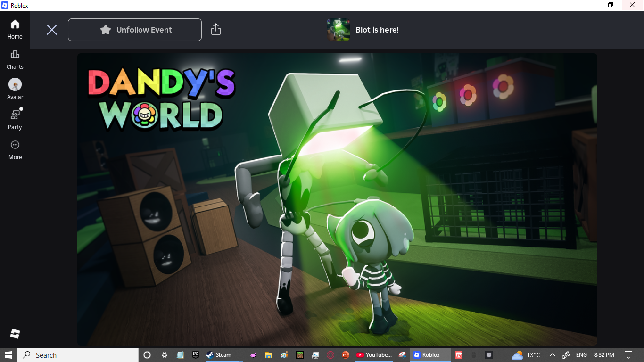The width and height of the screenshot is (644, 362).
Task: Click the Unfollow Event button
Action: click(135, 30)
